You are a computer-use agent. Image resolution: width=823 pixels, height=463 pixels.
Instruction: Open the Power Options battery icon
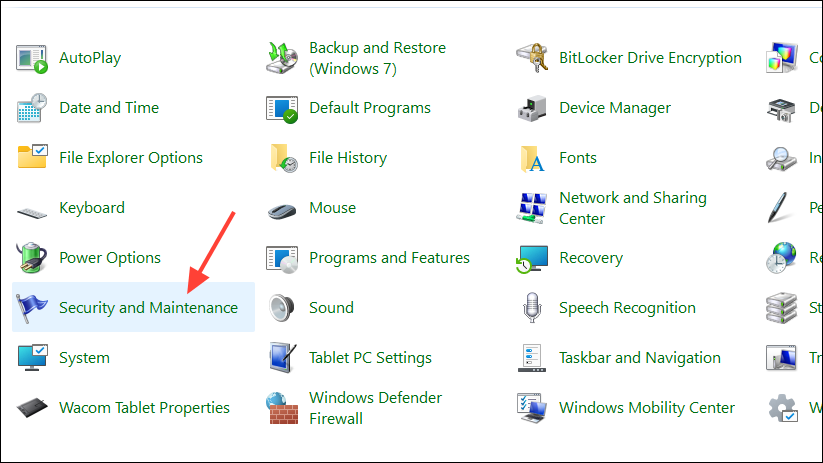[32, 257]
